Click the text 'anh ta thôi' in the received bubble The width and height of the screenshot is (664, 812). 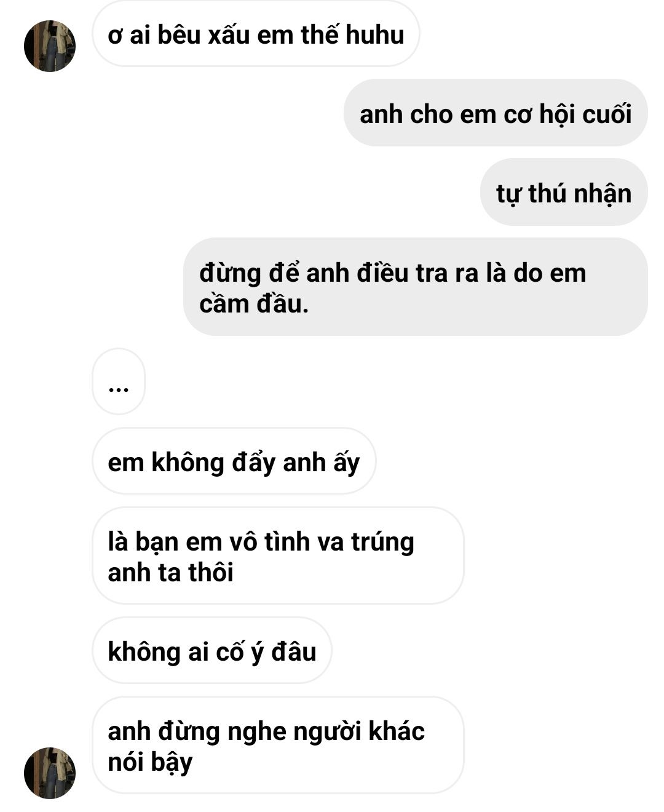point(170,573)
